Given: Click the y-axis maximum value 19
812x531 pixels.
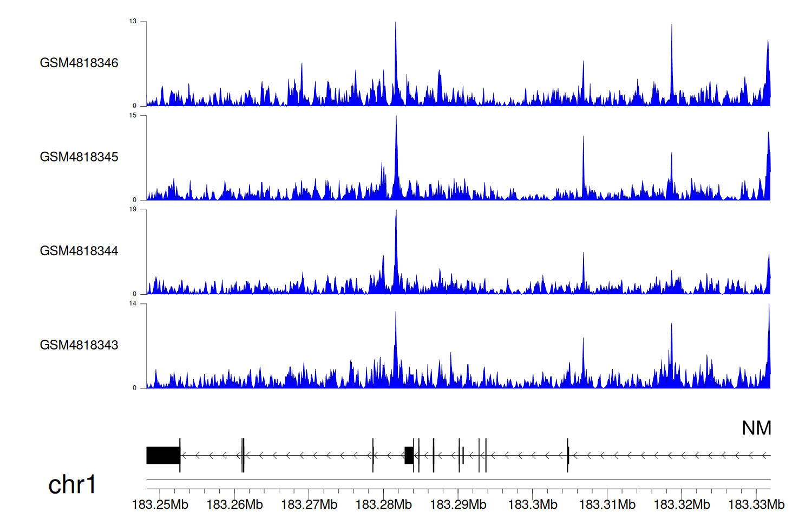Looking at the screenshot, I should (133, 209).
